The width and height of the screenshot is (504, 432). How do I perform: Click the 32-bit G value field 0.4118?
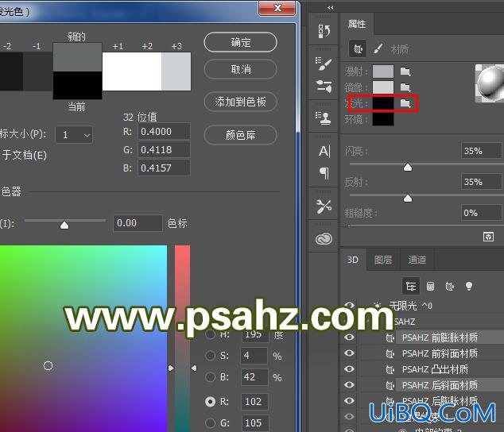pyautogui.click(x=164, y=149)
